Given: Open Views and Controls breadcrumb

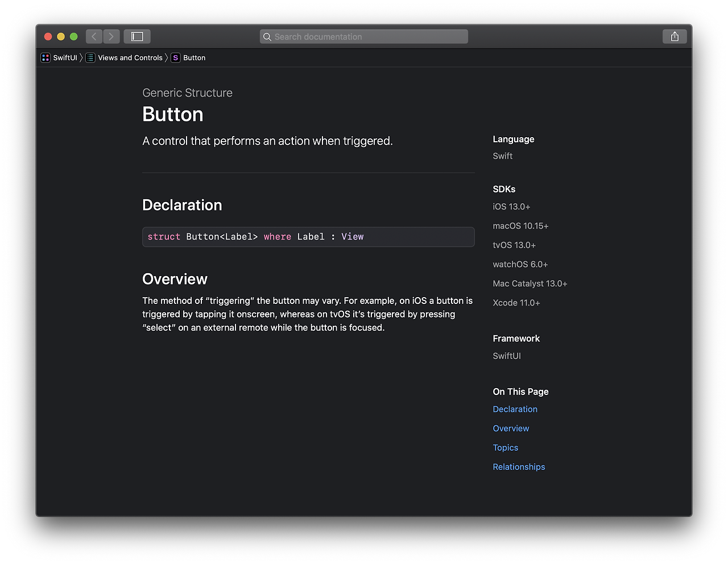Looking at the screenshot, I should [130, 57].
